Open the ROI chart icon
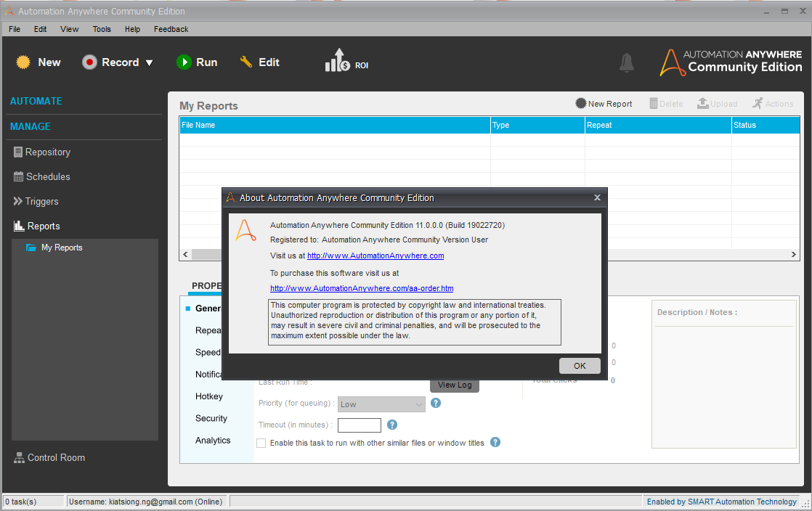Image resolution: width=812 pixels, height=511 pixels. click(338, 61)
